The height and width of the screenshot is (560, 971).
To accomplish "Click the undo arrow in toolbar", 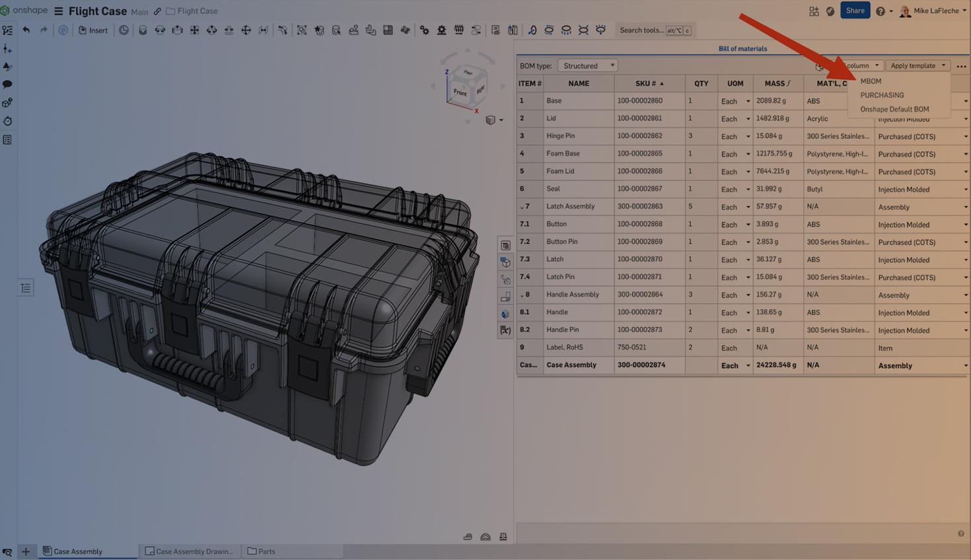I will pos(26,30).
